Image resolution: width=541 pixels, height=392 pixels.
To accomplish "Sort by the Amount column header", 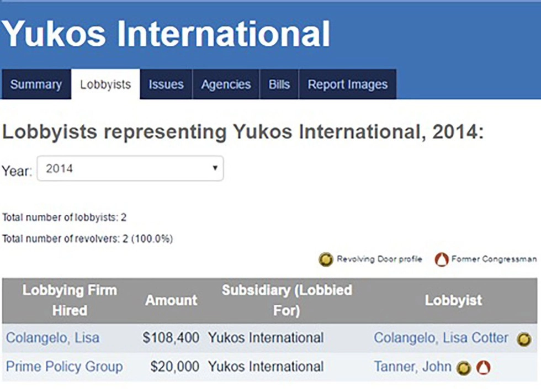I will click(171, 300).
